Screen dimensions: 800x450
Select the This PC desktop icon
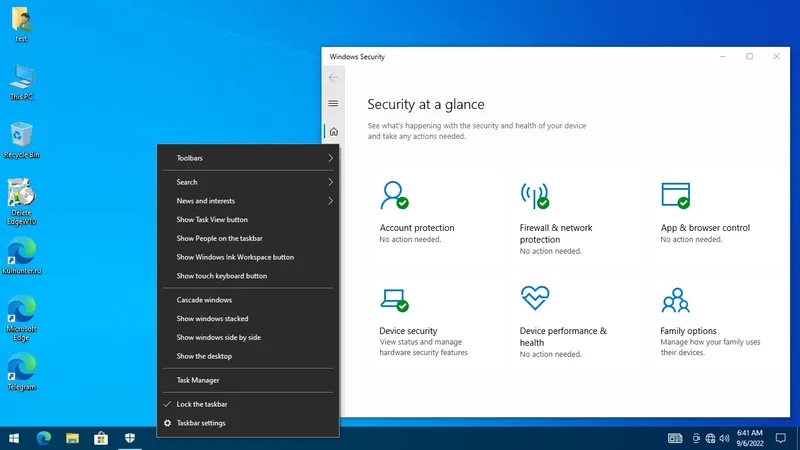point(21,83)
